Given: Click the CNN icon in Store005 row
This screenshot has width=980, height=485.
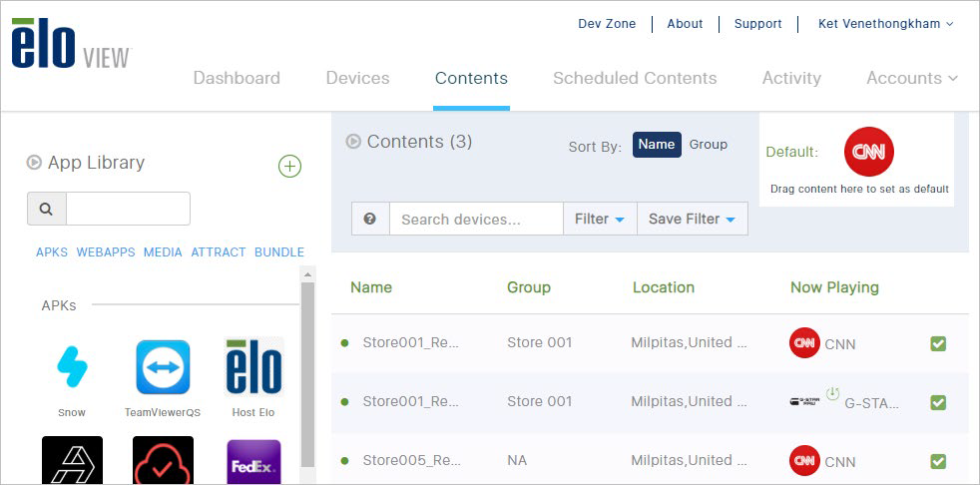Looking at the screenshot, I should (804, 461).
